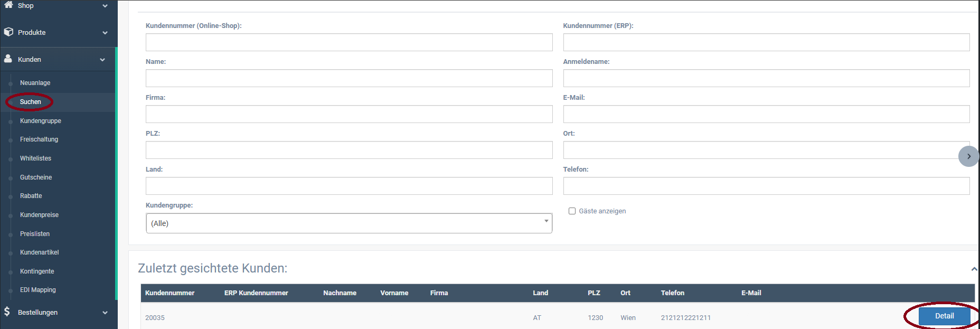Collapse the Kunden menu chevron
This screenshot has width=980, height=329.
click(x=102, y=60)
